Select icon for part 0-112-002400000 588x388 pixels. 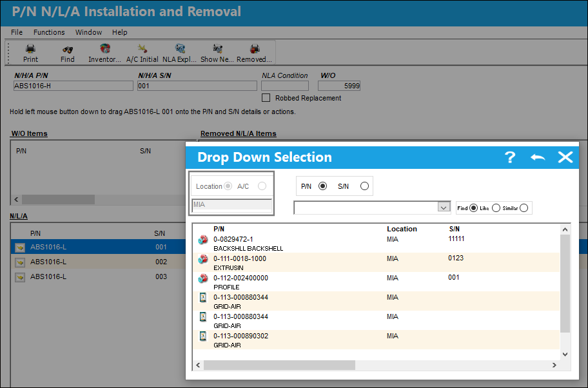click(203, 278)
